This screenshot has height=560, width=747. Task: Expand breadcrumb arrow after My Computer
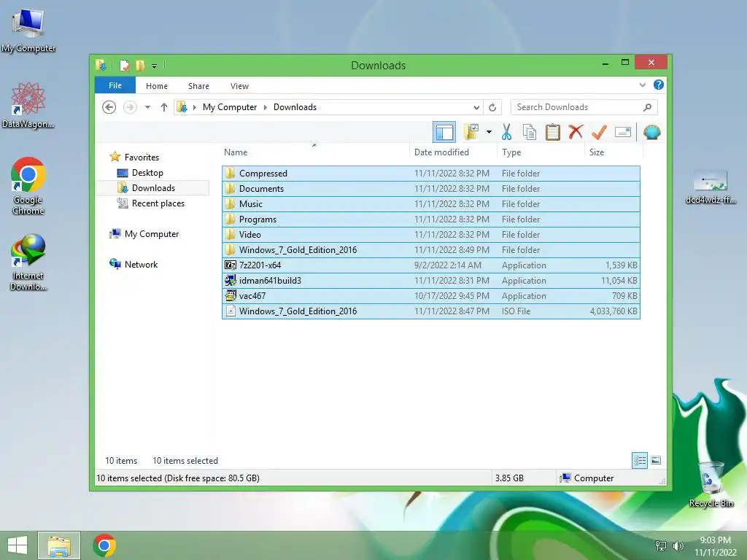266,108
